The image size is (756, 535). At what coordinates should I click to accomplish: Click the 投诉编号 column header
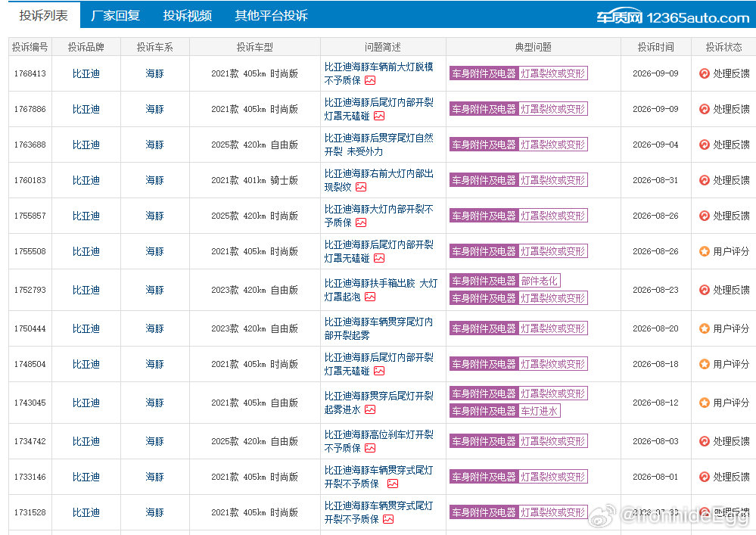coord(30,47)
